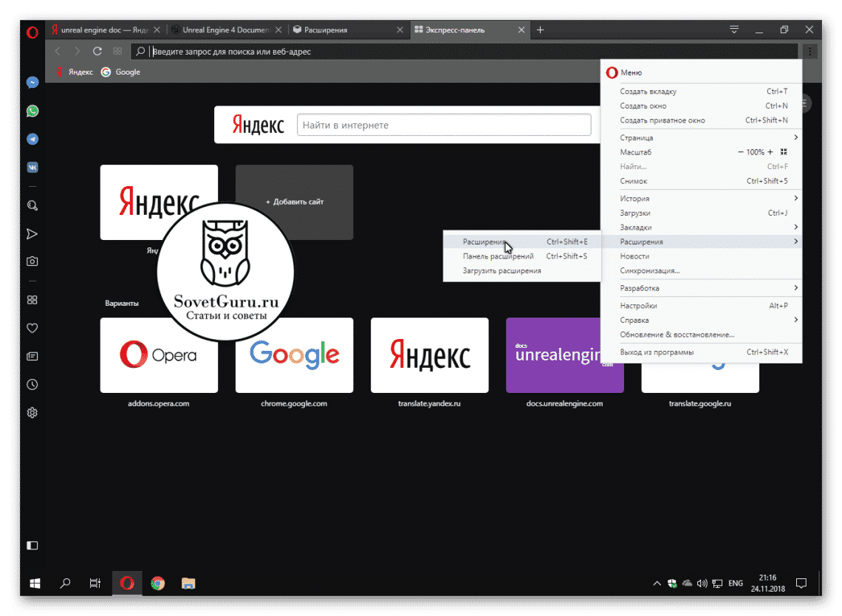Select Выход из программы

[702, 352]
